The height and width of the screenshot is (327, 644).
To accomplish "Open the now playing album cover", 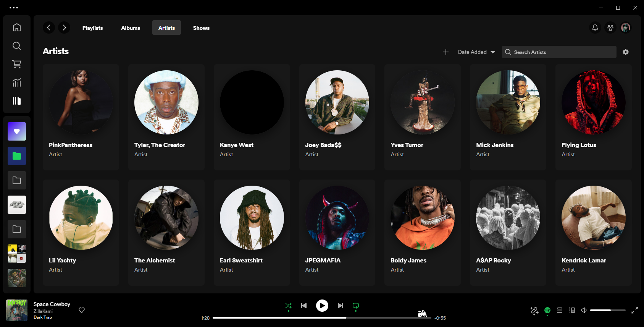I will coord(17,310).
